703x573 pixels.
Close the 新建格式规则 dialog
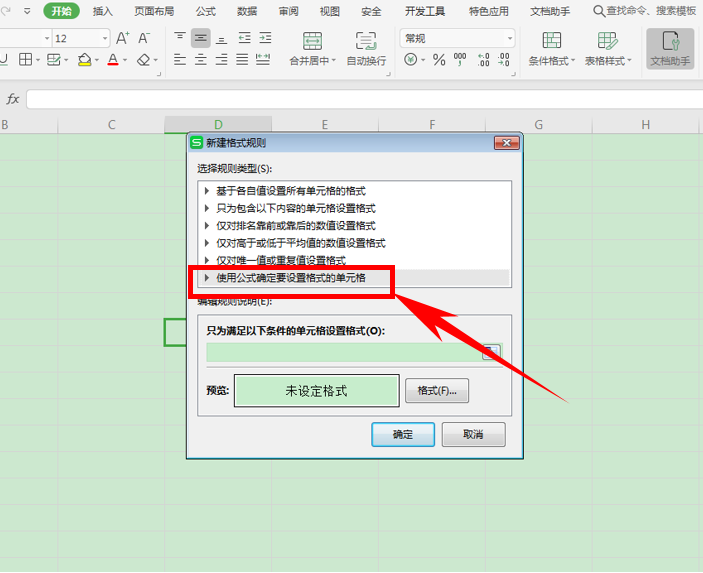point(507,143)
